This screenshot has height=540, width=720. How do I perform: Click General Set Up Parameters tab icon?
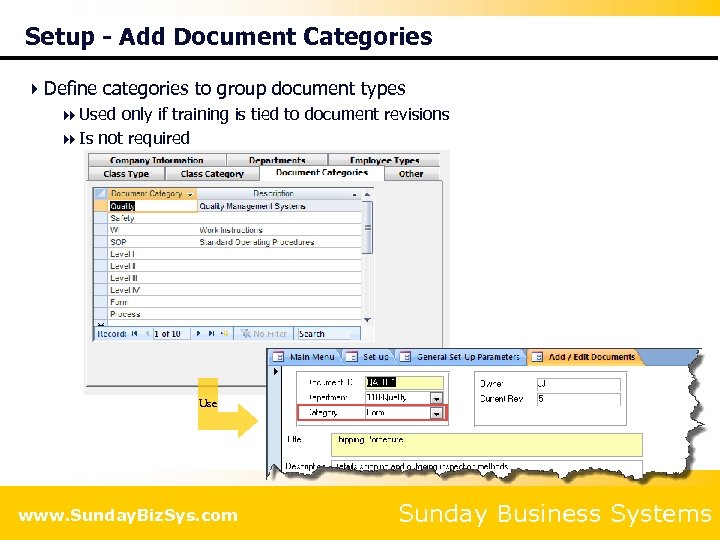405,357
